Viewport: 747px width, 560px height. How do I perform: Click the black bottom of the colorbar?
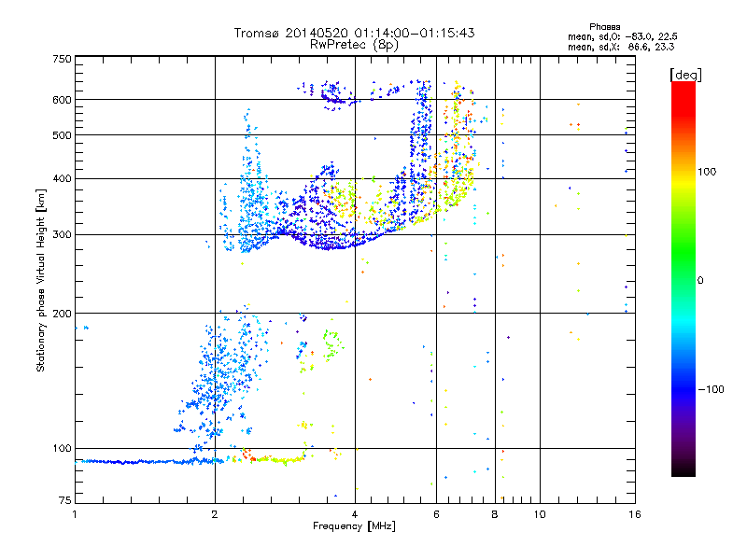pyautogui.click(x=684, y=470)
